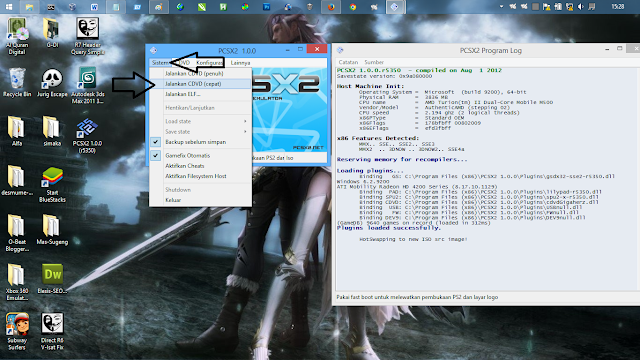
Task: Click 'Reserving memory for recompilers...' log line
Action: pos(402,160)
